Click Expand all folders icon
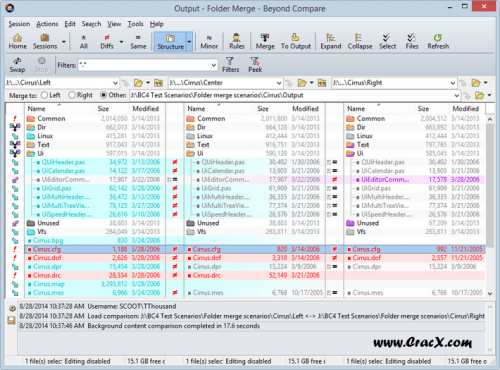Viewport: 500px width, 370px height. [x=331, y=42]
